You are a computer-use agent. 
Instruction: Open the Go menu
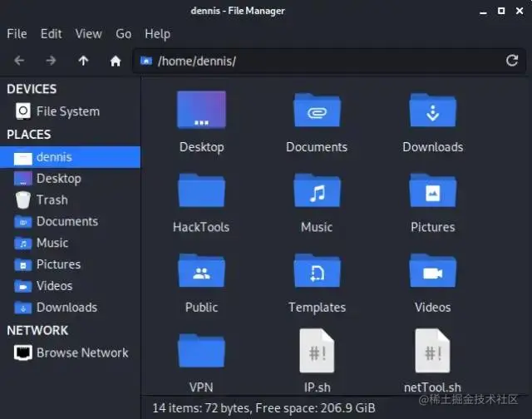pyautogui.click(x=124, y=33)
